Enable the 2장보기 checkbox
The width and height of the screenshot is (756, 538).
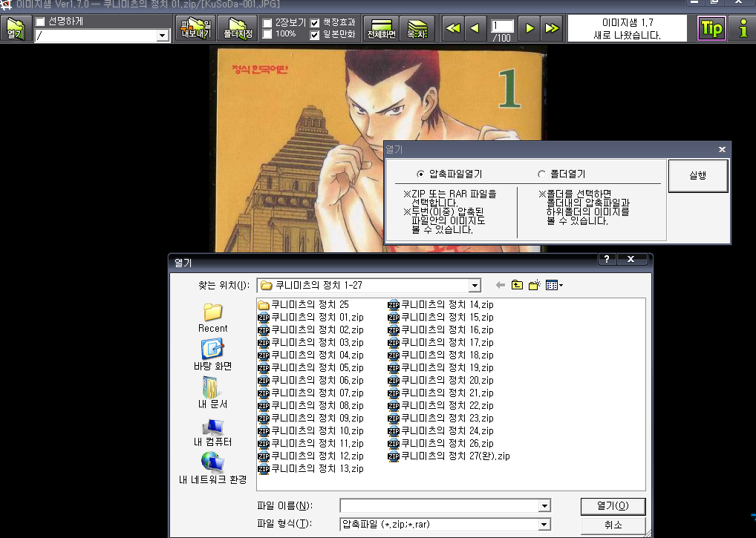(x=267, y=23)
